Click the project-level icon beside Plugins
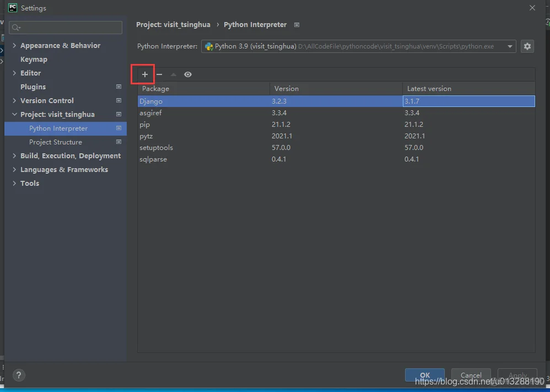This screenshot has height=392, width=550. 118,87
